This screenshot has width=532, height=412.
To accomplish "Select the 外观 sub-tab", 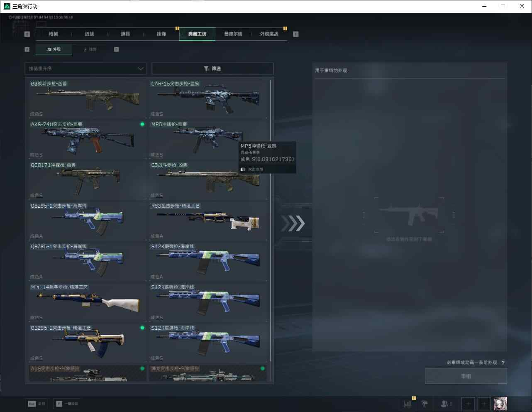I will 54,49.
